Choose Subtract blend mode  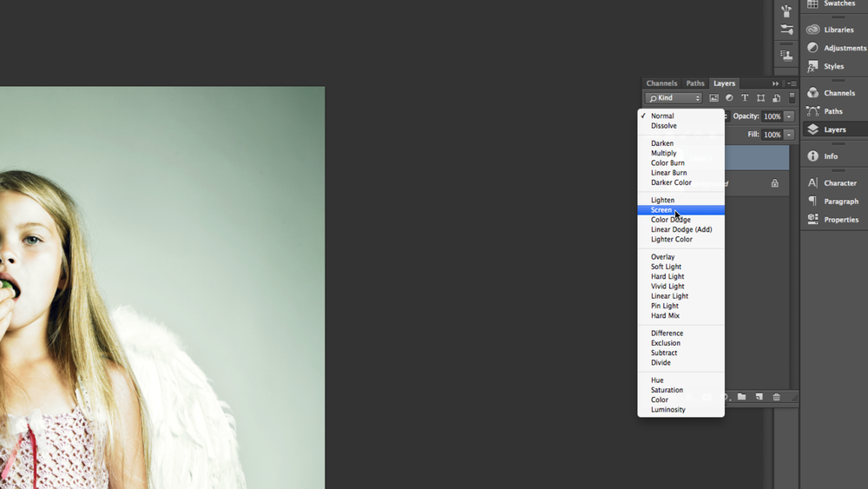click(x=681, y=353)
